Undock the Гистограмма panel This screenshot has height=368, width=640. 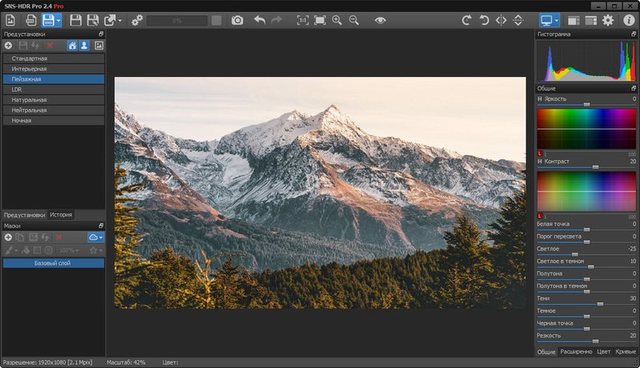tap(633, 34)
